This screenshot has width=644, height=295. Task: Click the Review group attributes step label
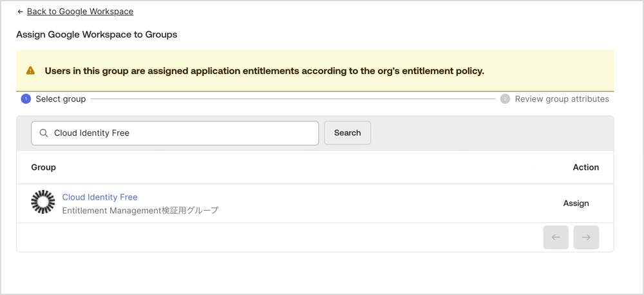(x=562, y=99)
